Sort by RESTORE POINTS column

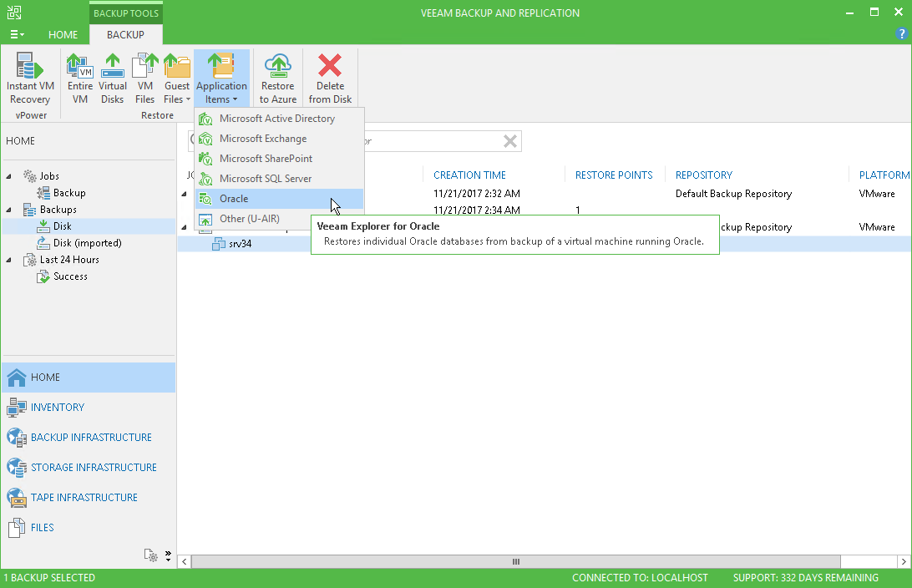point(614,175)
